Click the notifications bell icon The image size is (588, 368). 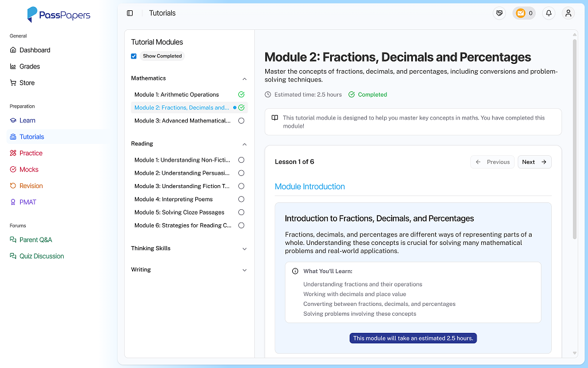[x=549, y=13]
